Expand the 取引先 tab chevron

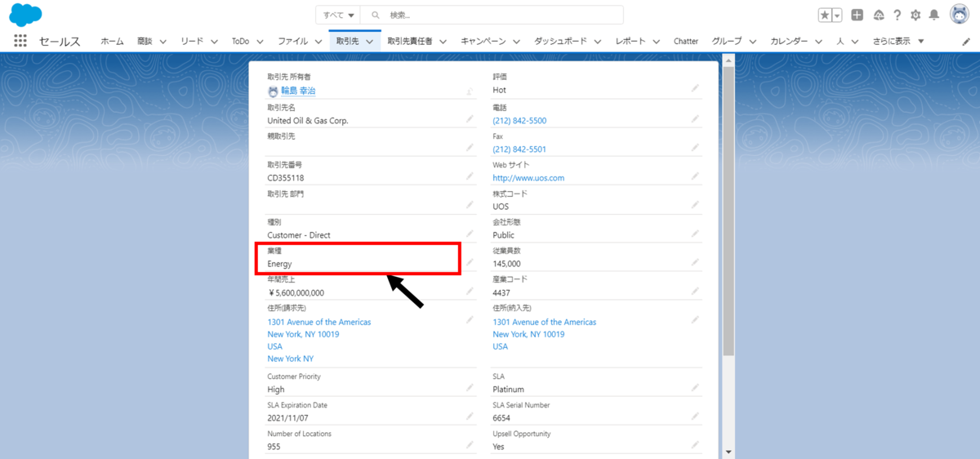click(369, 41)
